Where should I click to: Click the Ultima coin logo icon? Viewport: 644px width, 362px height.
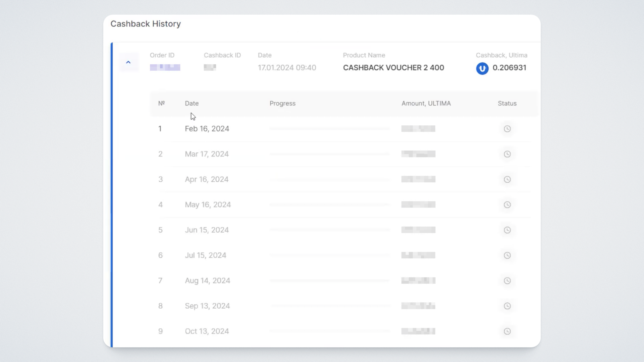tap(482, 68)
